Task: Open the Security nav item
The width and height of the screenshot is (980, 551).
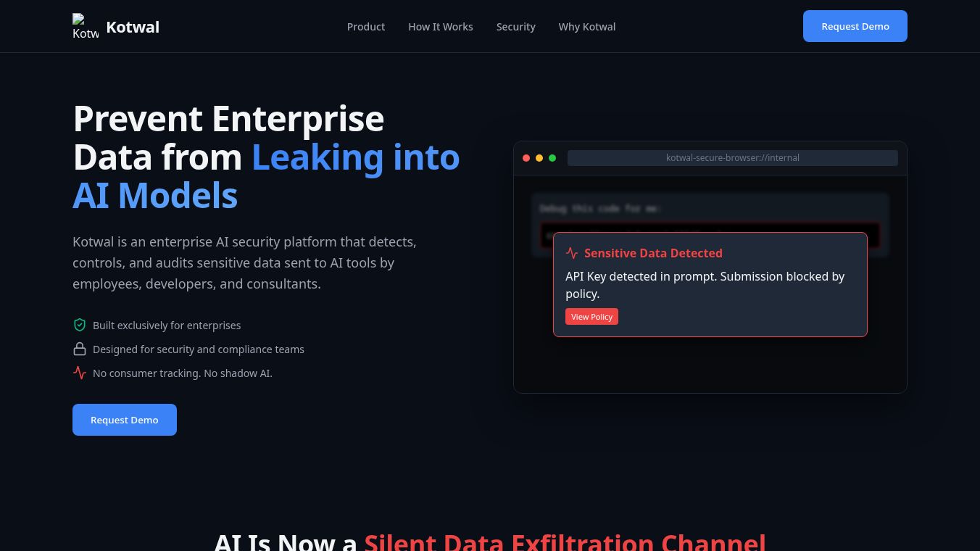Action: (516, 27)
